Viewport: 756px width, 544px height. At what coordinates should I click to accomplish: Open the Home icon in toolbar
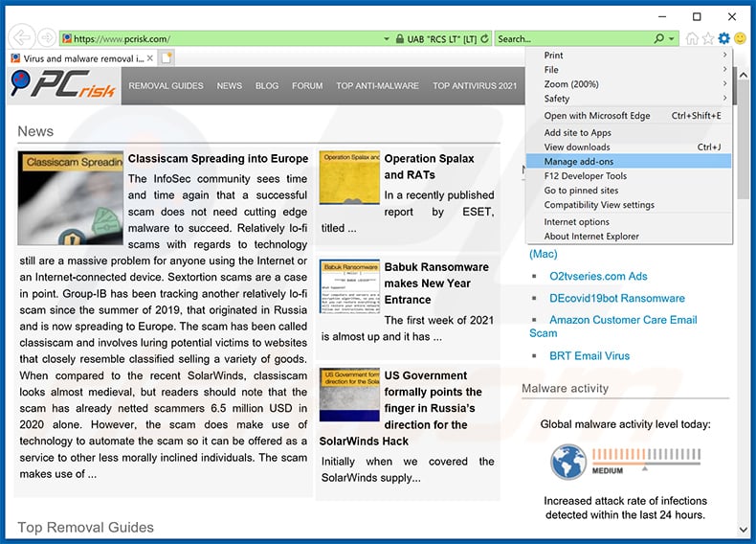(692, 38)
